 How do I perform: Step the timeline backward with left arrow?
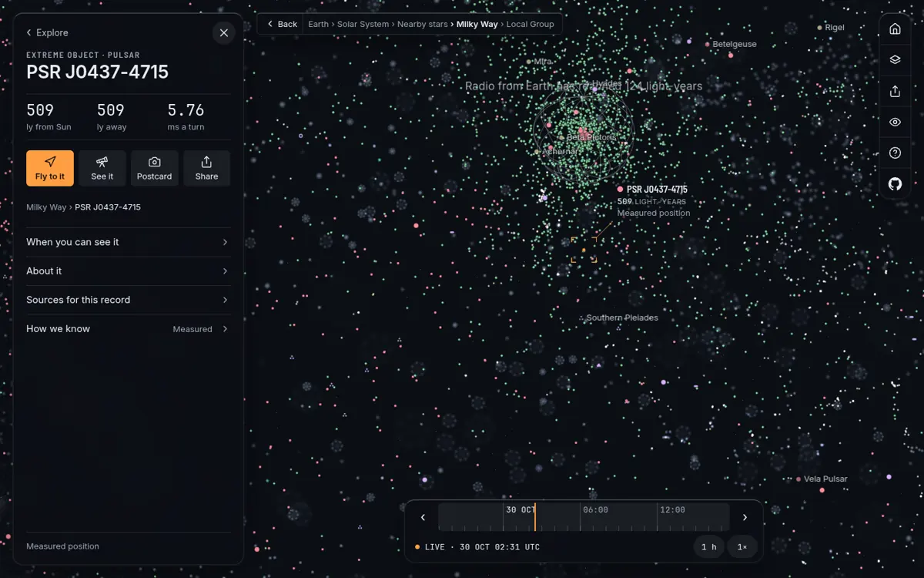click(423, 518)
